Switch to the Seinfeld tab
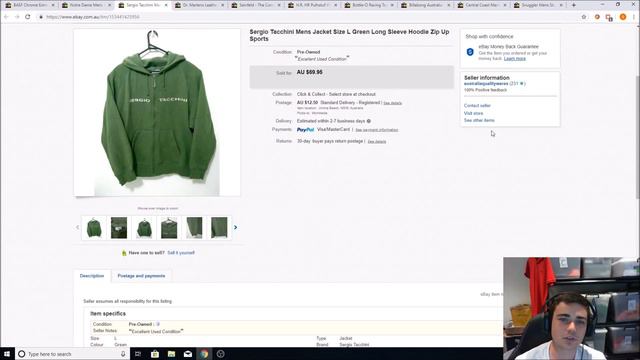Screen dimensions: 640x360 tap(256, 5)
